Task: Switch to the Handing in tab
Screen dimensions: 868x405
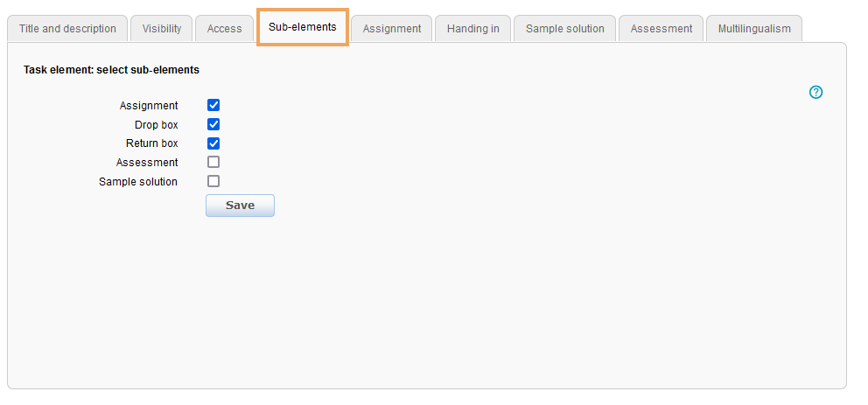Action: 472,29
